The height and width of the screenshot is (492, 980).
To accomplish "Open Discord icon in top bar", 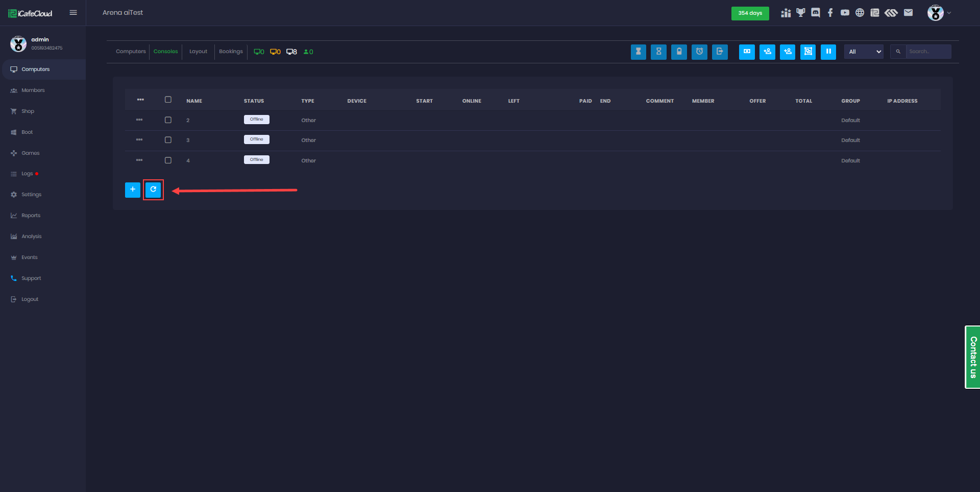I will (x=816, y=13).
